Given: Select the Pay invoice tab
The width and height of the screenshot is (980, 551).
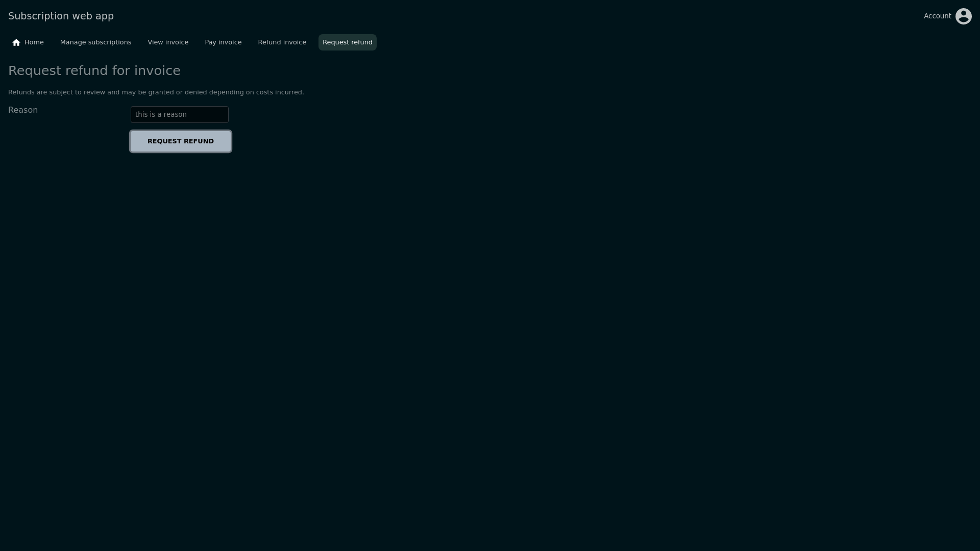Looking at the screenshot, I should pyautogui.click(x=223, y=42).
